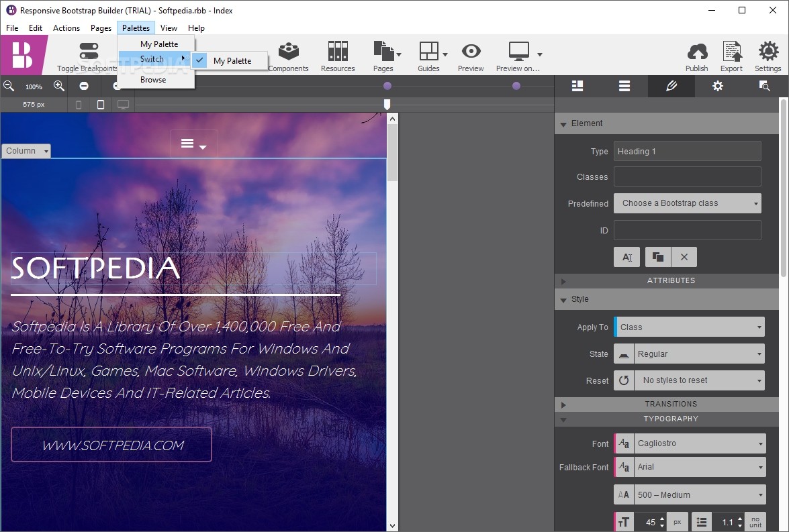Click the line height no unit button

(x=755, y=522)
